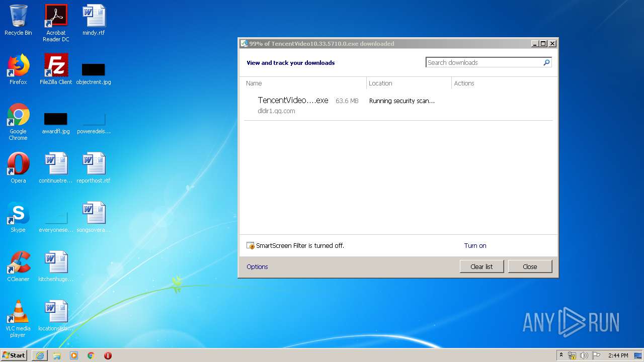Select objectrent.jpg image file
This screenshot has width=644, height=362.
(94, 74)
